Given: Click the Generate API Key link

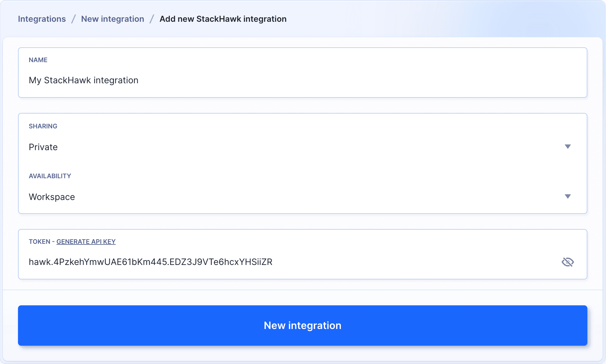Looking at the screenshot, I should (86, 242).
